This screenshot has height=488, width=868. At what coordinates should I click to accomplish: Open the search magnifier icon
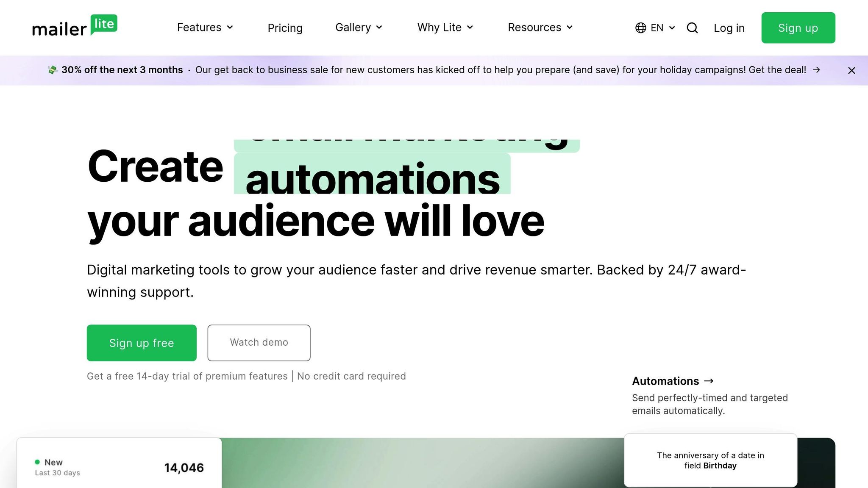coord(692,28)
